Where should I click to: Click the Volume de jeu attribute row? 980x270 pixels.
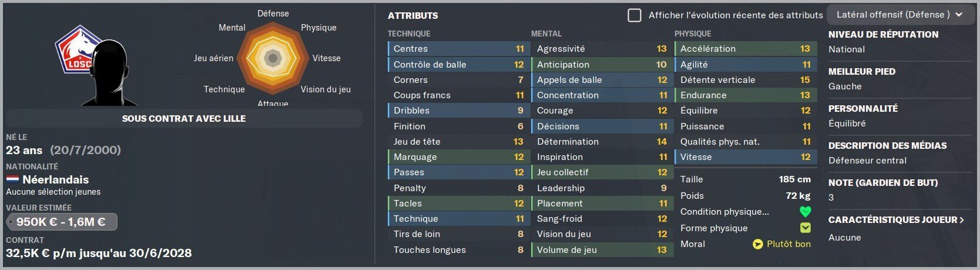602,250
